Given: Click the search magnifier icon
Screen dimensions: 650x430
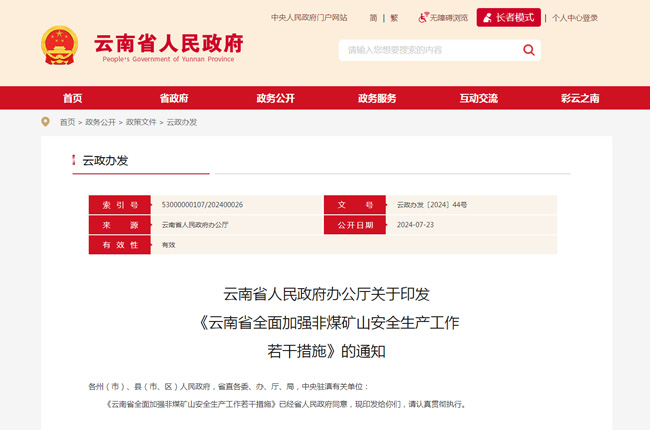Looking at the screenshot, I should [528, 50].
